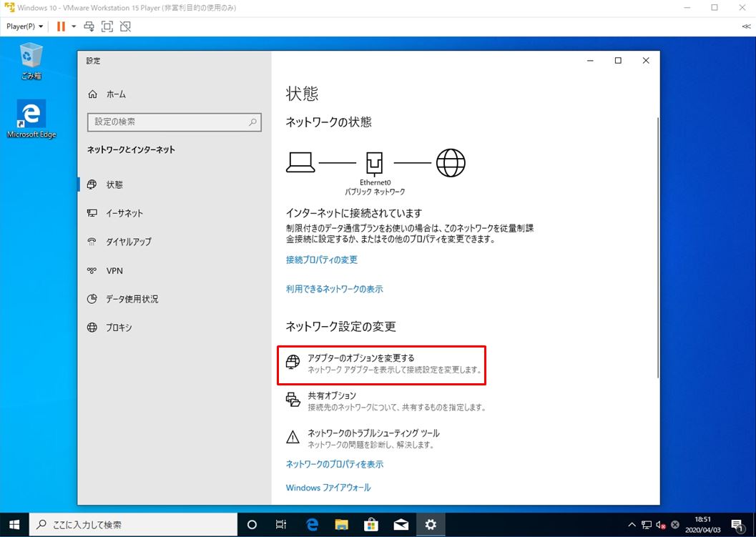This screenshot has width=756, height=537.
Task: Click the データ使用状況 pie chart icon
Action: [x=92, y=299]
